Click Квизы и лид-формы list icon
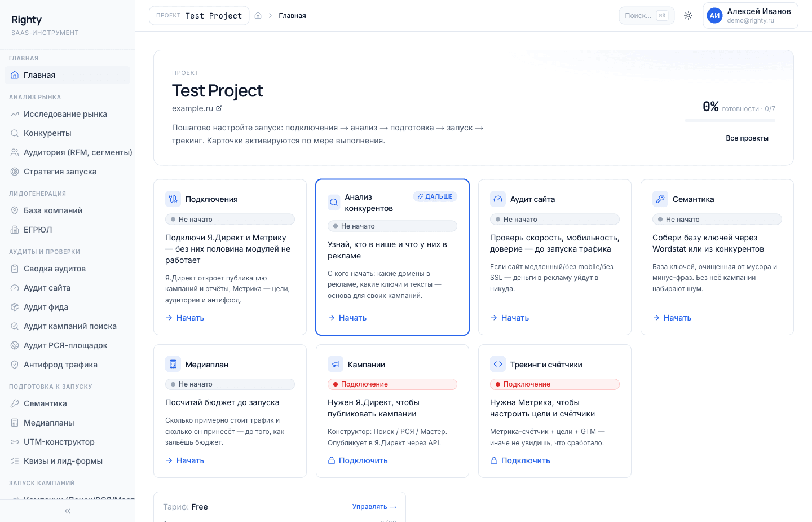Image resolution: width=812 pixels, height=522 pixels. click(x=15, y=461)
